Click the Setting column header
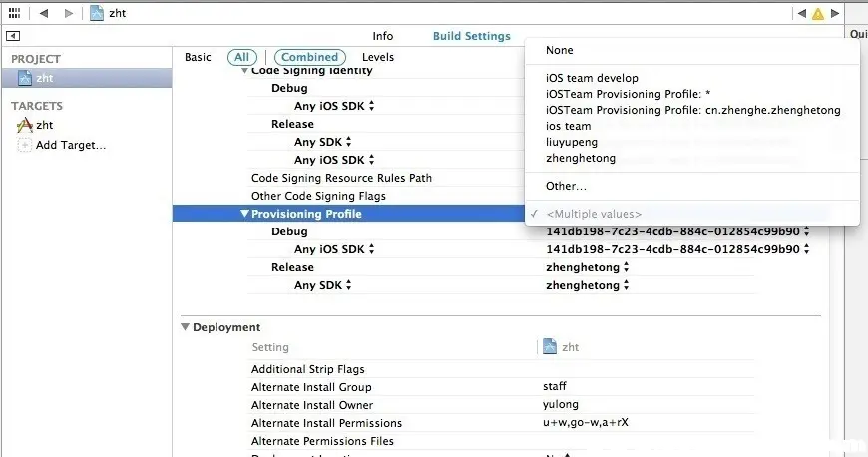 tap(270, 347)
